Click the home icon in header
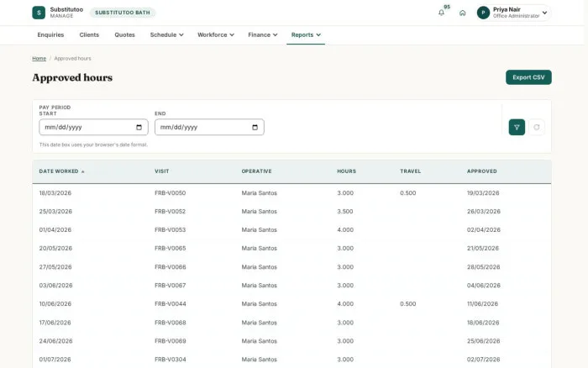588x368 pixels. coord(462,13)
